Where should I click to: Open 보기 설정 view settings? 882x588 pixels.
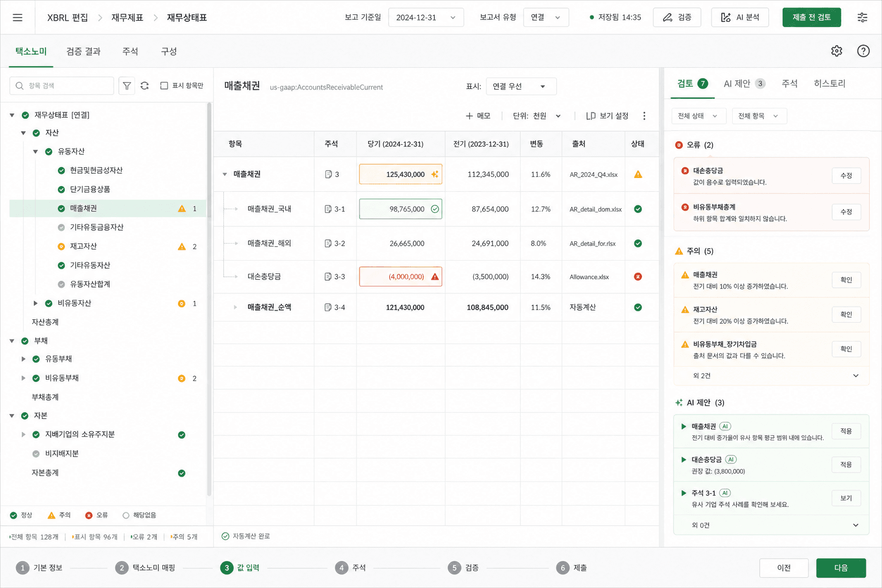pyautogui.click(x=607, y=116)
